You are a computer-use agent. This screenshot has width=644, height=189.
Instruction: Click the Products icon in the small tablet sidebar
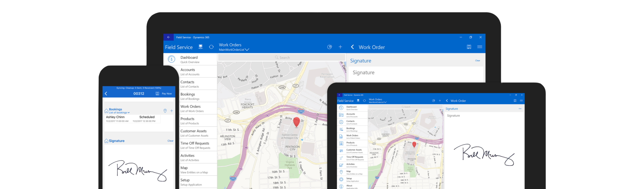(x=341, y=144)
